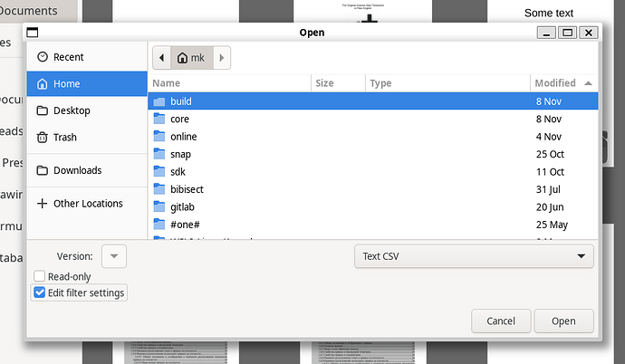Viewport: 625px width, 364px height.
Task: Uncheck Edit filter settings
Action: point(39,292)
